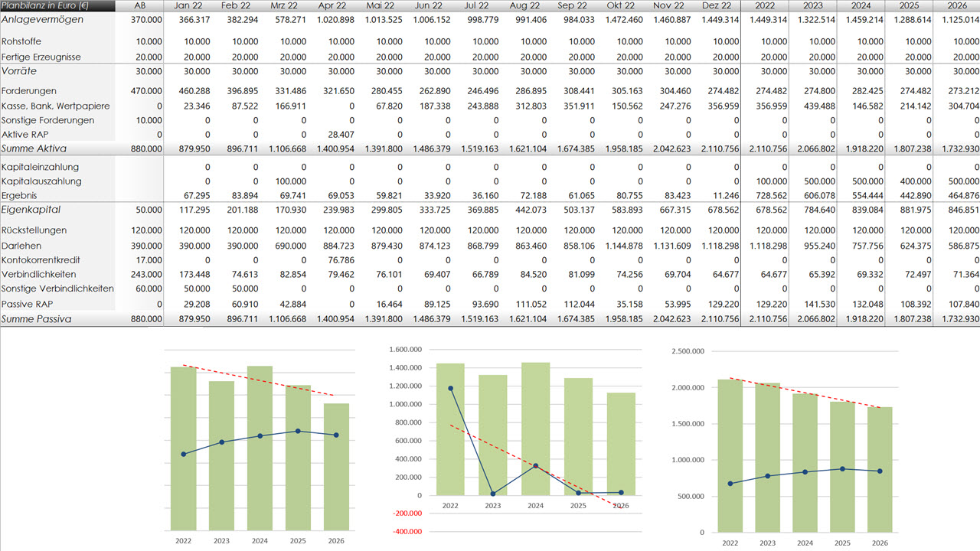Select the 'Jan 22' column header
The image size is (980, 551).
pyautogui.click(x=188, y=5)
